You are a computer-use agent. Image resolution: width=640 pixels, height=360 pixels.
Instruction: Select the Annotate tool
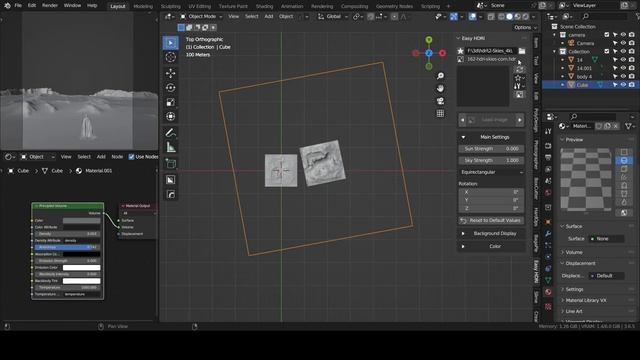pos(171,133)
